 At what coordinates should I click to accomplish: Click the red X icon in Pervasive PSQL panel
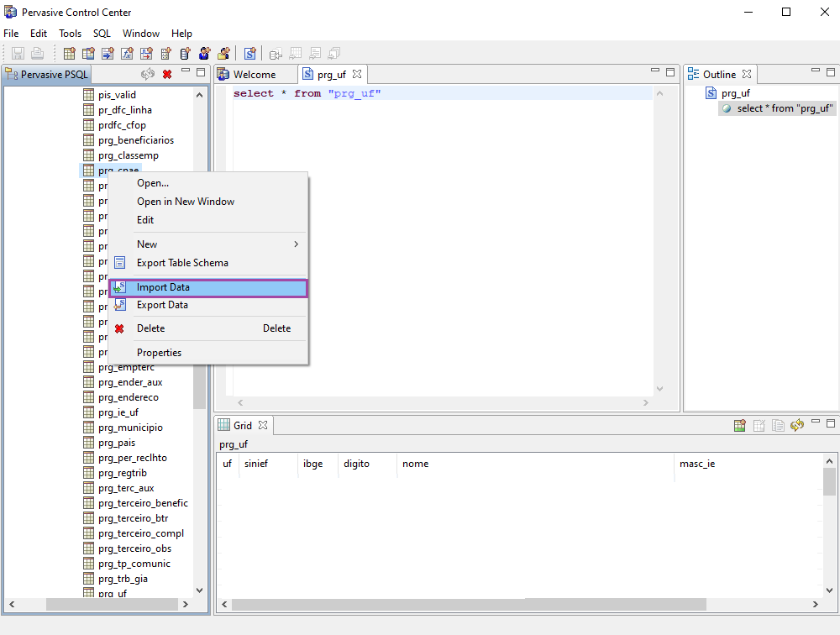[167, 75]
